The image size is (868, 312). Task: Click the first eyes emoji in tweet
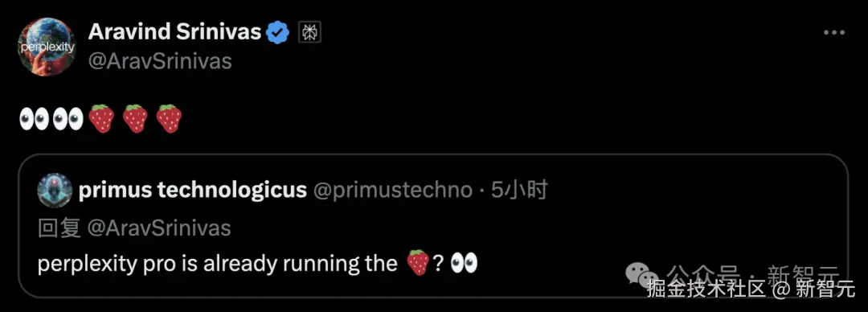35,118
